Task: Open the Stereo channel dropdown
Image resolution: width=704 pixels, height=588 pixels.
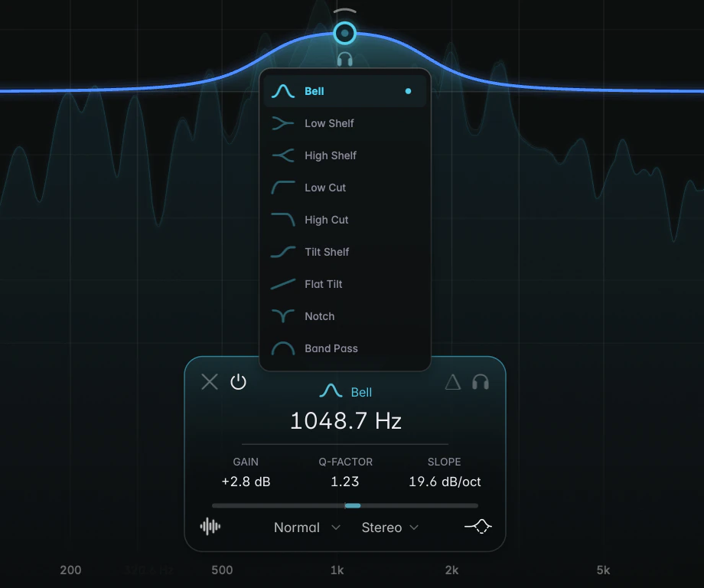Action: (x=389, y=528)
